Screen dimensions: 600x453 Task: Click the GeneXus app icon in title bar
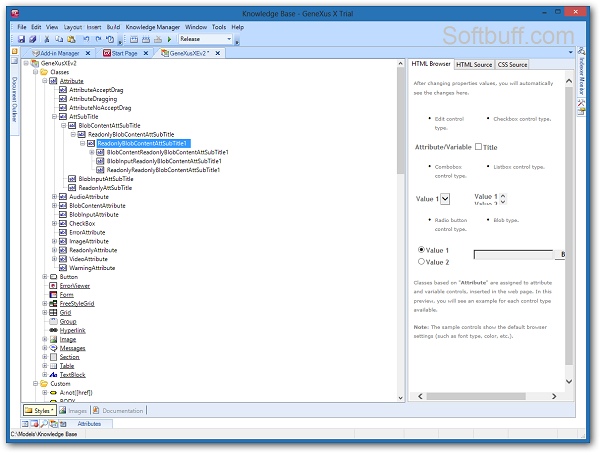(x=15, y=14)
